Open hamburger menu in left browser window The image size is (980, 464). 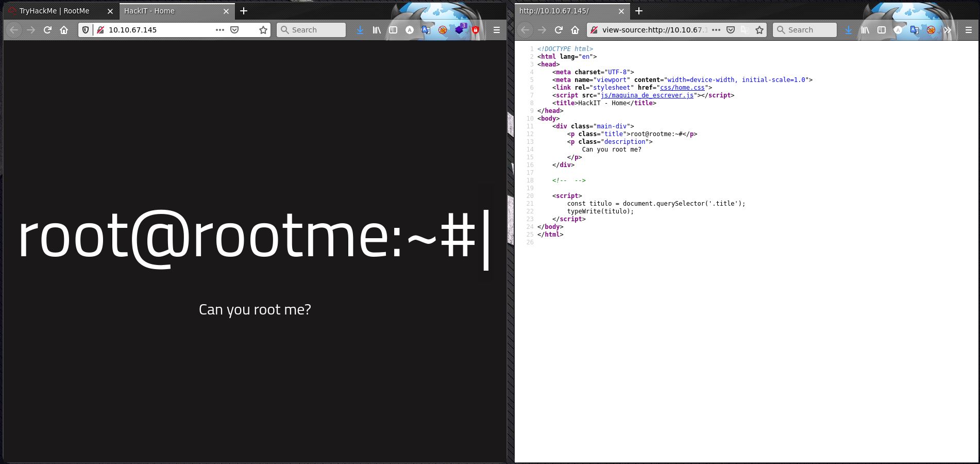(x=497, y=30)
